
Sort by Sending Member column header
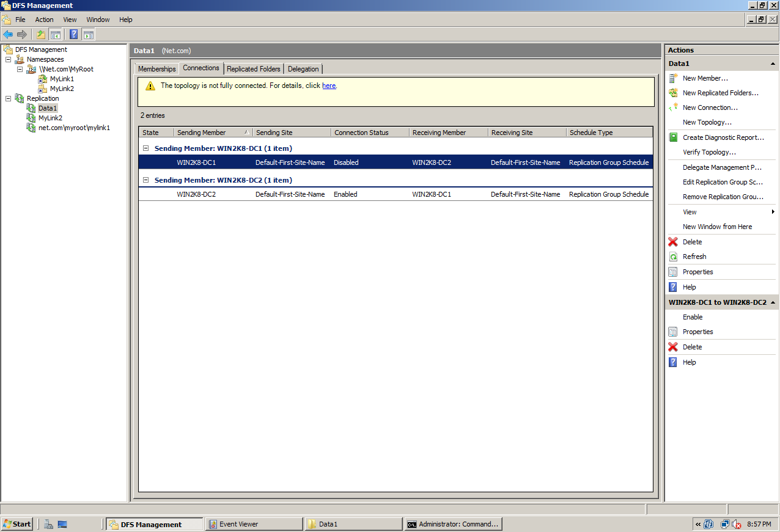tap(213, 133)
